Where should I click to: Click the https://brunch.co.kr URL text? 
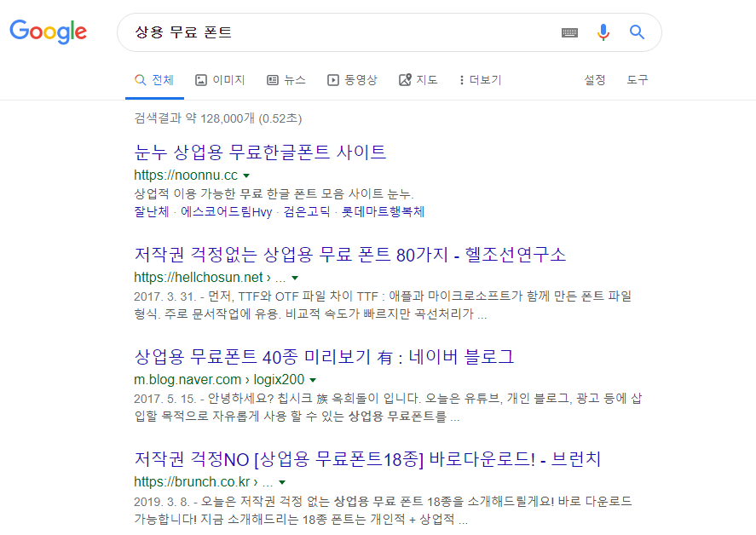[192, 481]
